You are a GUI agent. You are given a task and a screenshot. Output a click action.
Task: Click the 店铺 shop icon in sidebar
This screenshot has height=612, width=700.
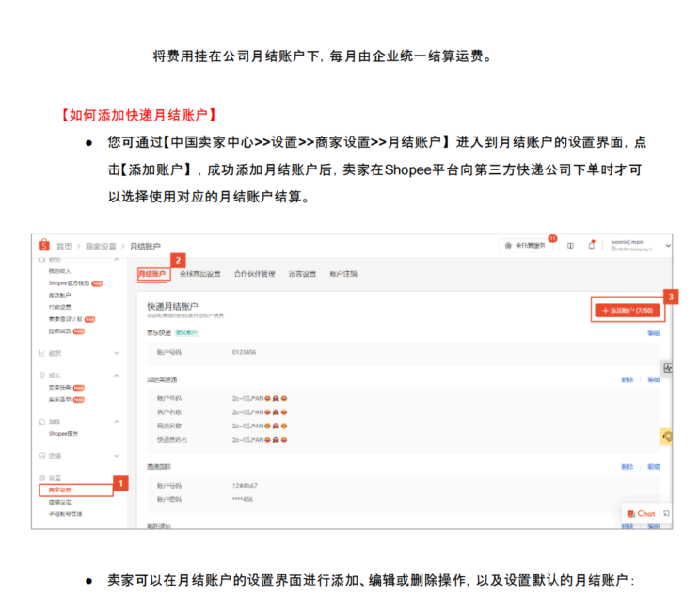(x=42, y=456)
